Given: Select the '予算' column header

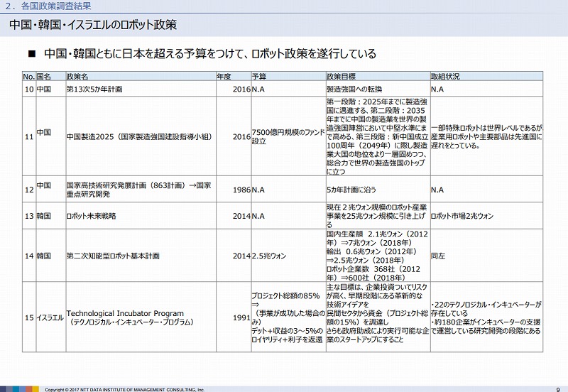Looking at the screenshot, I should pyautogui.click(x=259, y=75).
